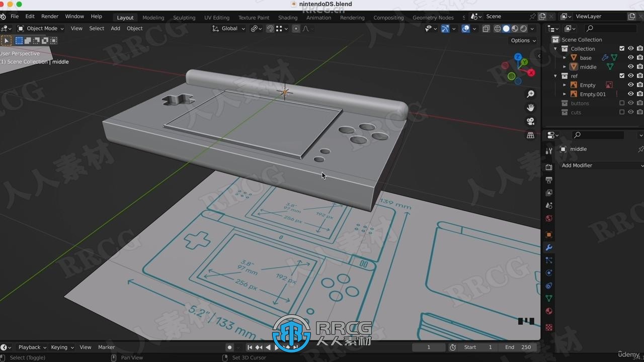Open the Object Mode dropdown
Viewport: 644px width, 362px height.
[41, 29]
